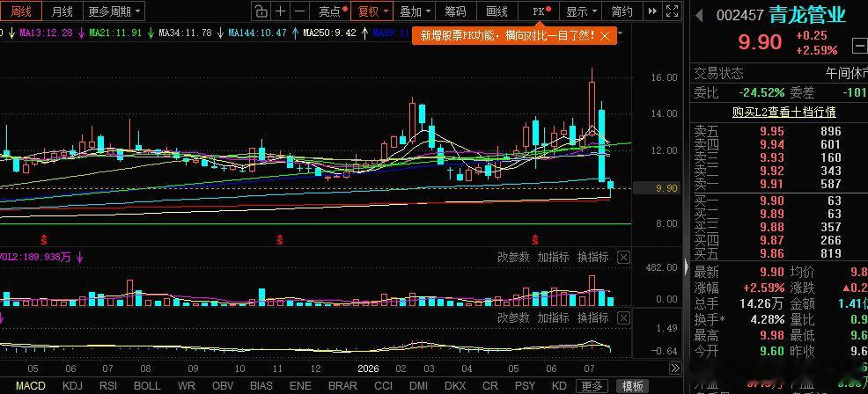
Task: Click the 买五 9.86 bid row
Action: 779,253
